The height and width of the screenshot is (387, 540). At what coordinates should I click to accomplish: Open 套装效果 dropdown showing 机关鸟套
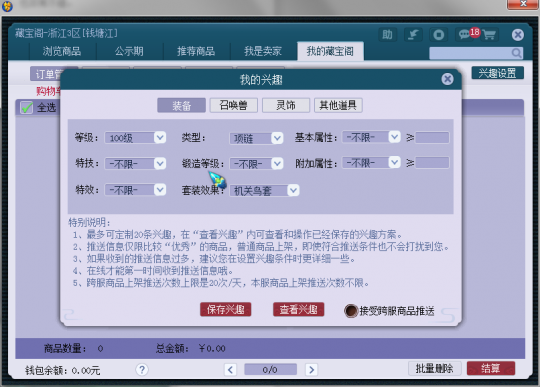point(264,190)
